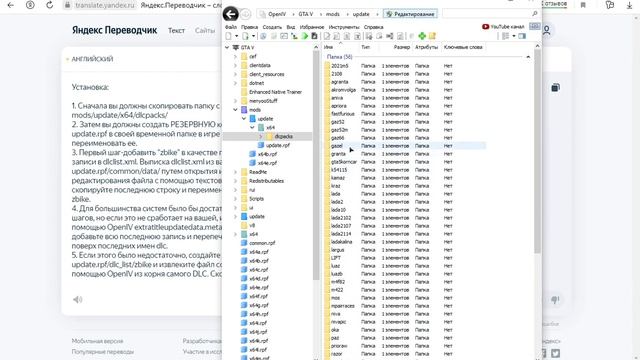This screenshot has height=360, width=640.
Task: Toggle the Редактирование edit mode button
Action: coord(410,14)
